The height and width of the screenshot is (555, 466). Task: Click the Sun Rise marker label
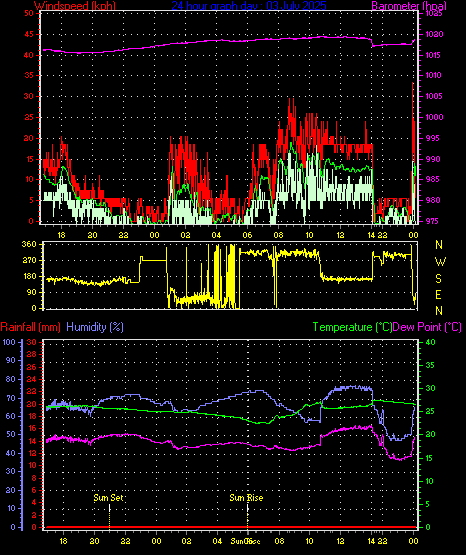pos(246,498)
